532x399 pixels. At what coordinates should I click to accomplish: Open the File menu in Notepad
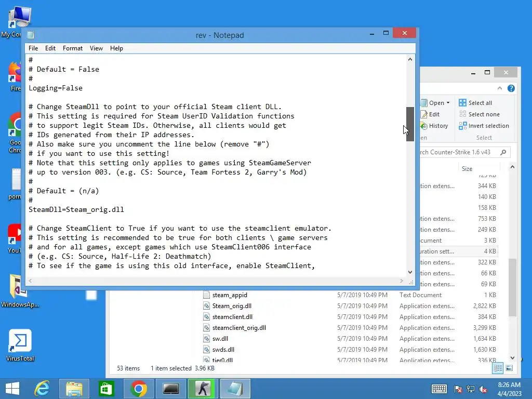pyautogui.click(x=33, y=48)
